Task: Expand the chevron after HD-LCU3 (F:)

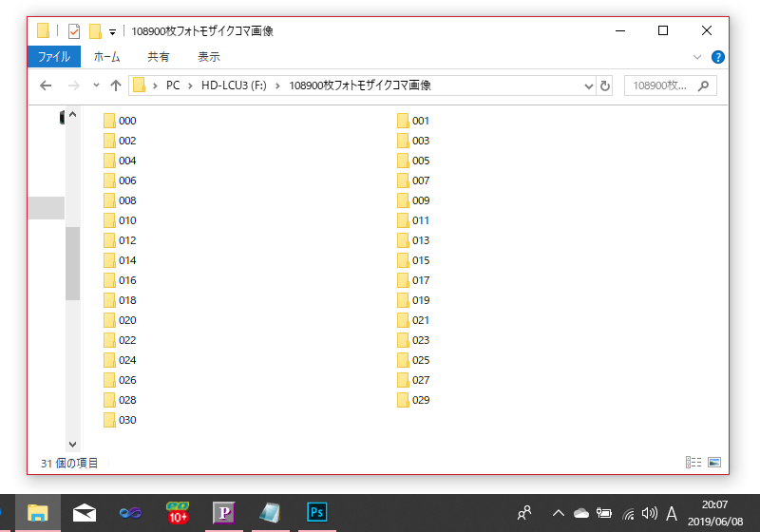Action: pyautogui.click(x=277, y=86)
